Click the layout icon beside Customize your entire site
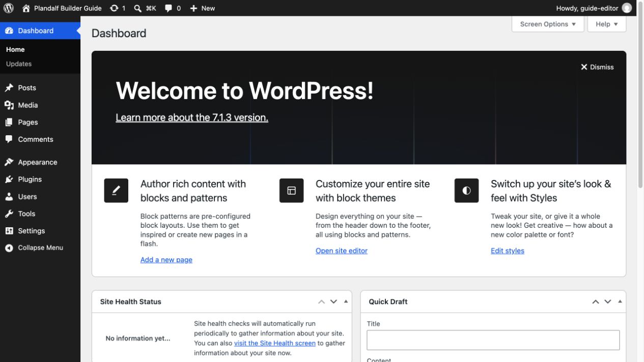Image resolution: width=644 pixels, height=362 pixels. coord(291,191)
